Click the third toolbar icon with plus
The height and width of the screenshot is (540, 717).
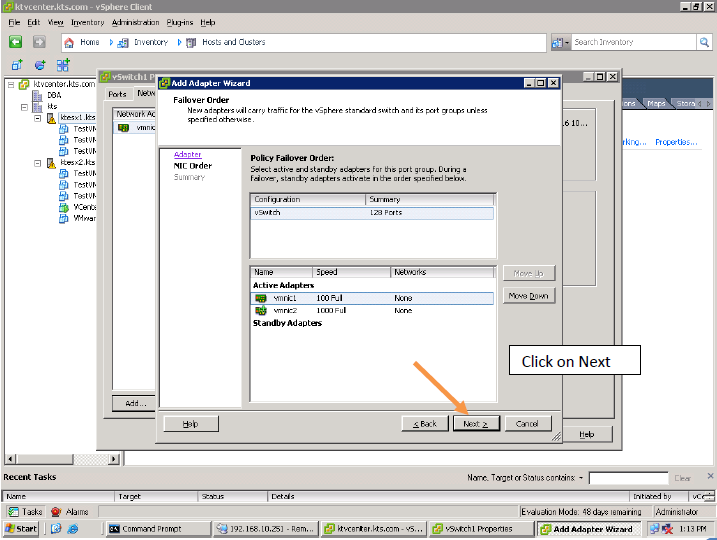[63, 65]
